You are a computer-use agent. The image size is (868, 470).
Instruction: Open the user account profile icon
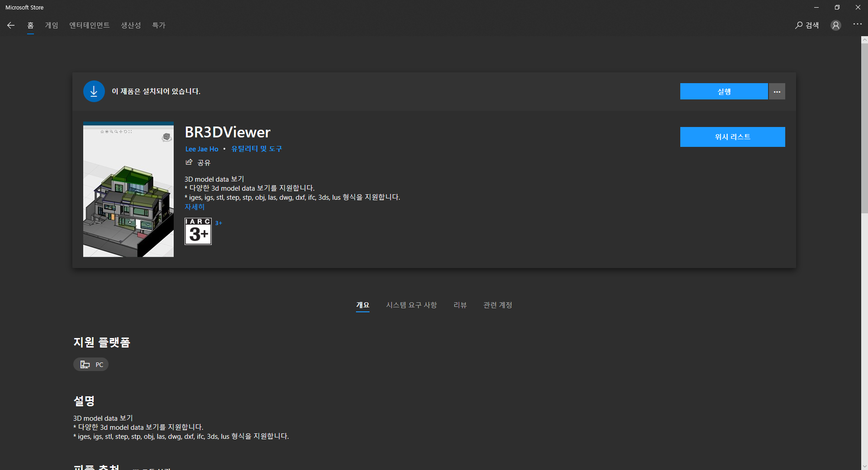pyautogui.click(x=836, y=25)
